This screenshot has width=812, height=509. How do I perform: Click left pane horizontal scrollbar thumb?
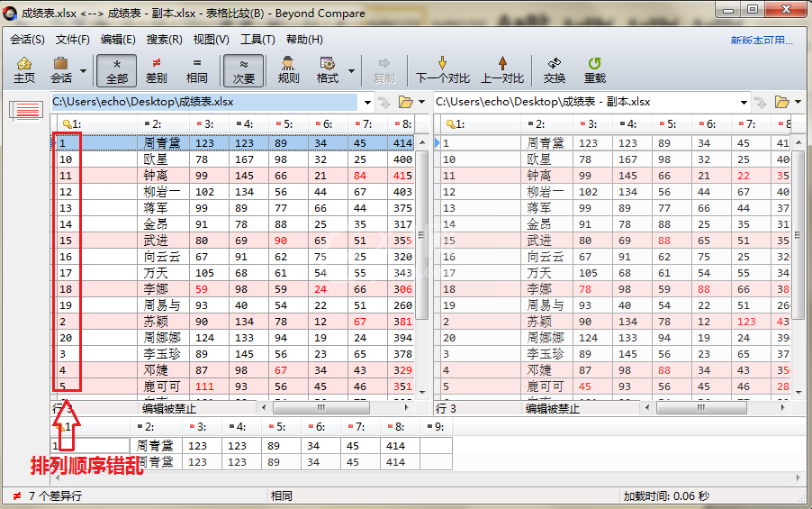tap(321, 408)
